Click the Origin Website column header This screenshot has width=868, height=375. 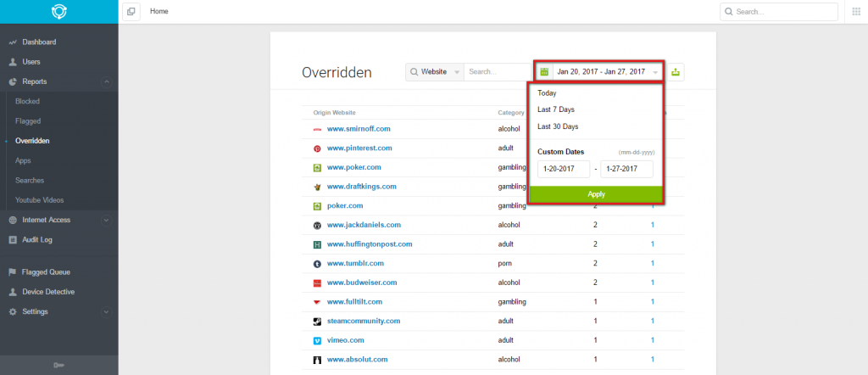pos(334,113)
